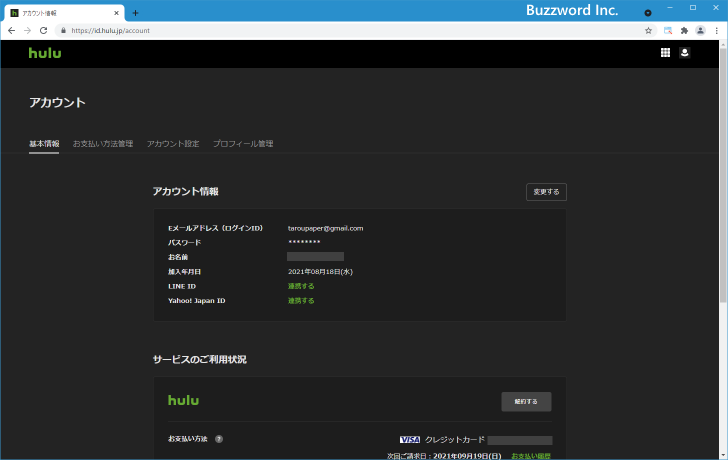Reload the page with refresh icon

click(44, 31)
